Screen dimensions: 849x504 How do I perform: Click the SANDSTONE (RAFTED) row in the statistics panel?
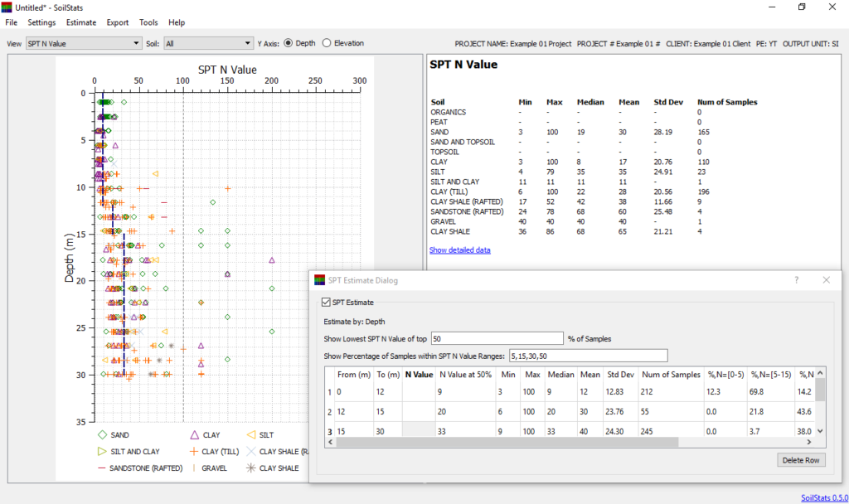coord(594,211)
